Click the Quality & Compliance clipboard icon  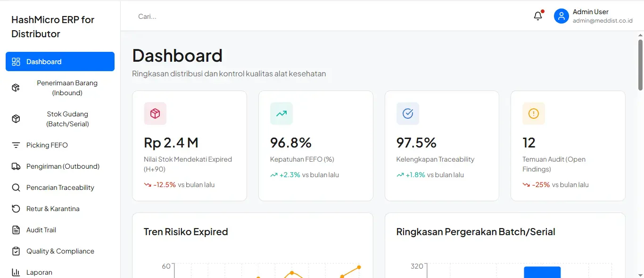[16, 251]
